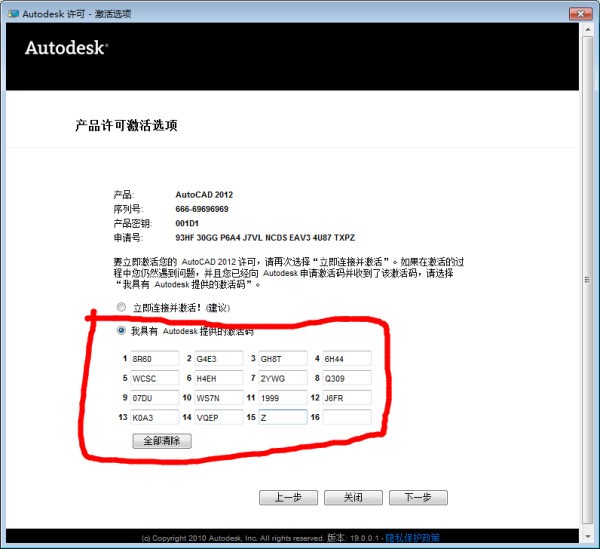Focus activation code field 2 with G4E3
Viewport: 600px width, 549px height.
tap(218, 358)
